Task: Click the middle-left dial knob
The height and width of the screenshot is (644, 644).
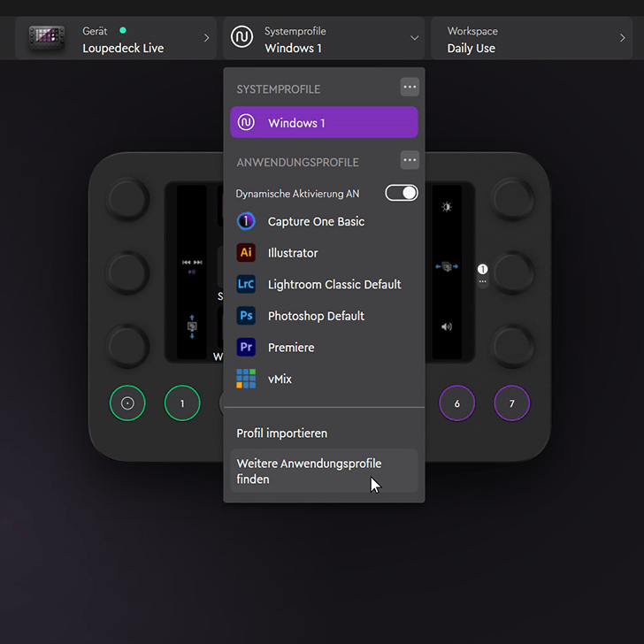Action: point(127,272)
